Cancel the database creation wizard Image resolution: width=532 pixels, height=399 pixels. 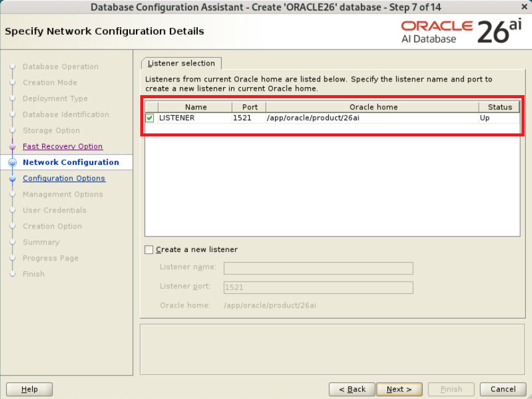tap(503, 389)
